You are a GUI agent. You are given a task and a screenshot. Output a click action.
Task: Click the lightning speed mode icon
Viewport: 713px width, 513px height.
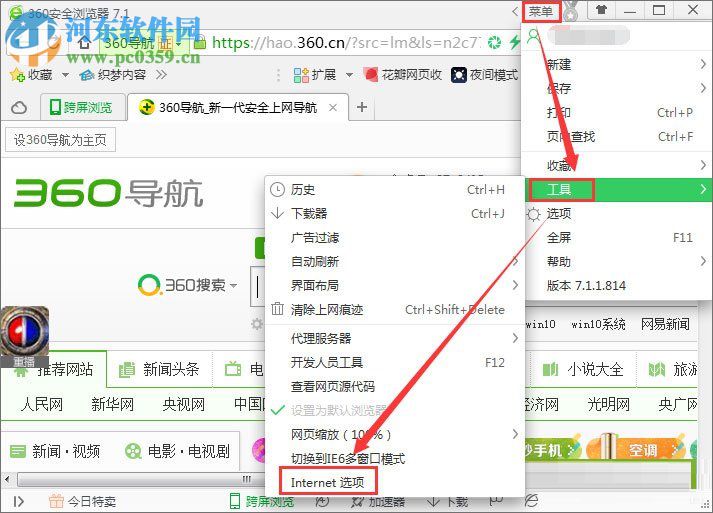point(514,43)
